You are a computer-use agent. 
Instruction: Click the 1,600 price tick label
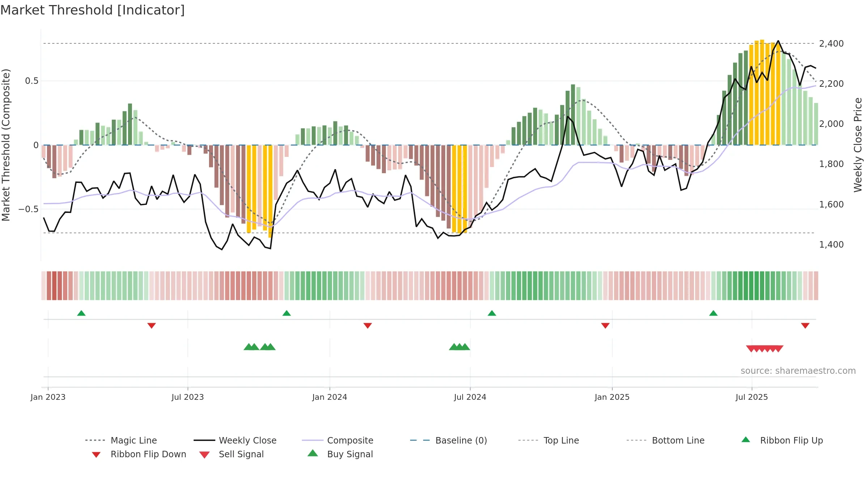click(831, 205)
